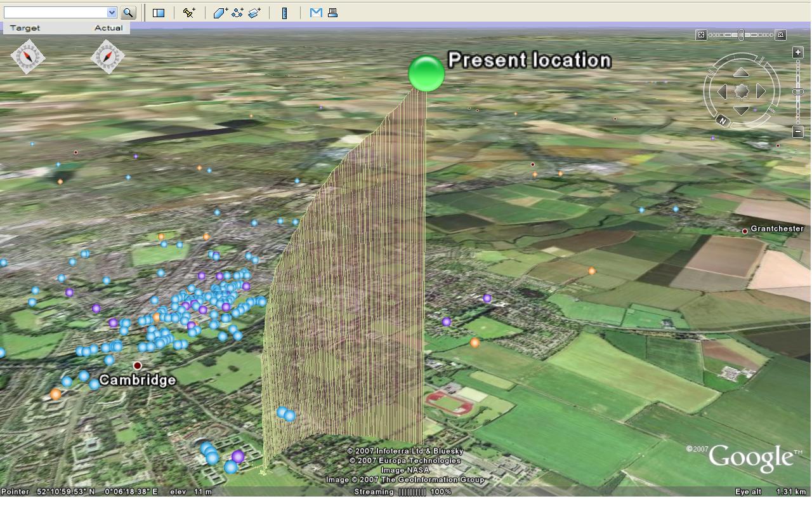Click the green Present location marker
This screenshot has height=508, width=812.
click(426, 74)
